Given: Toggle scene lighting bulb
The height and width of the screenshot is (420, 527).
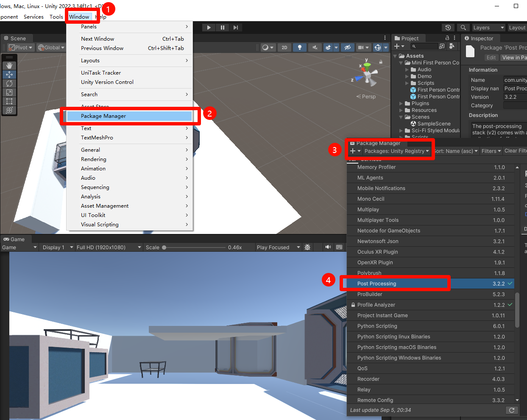Looking at the screenshot, I should pos(300,47).
